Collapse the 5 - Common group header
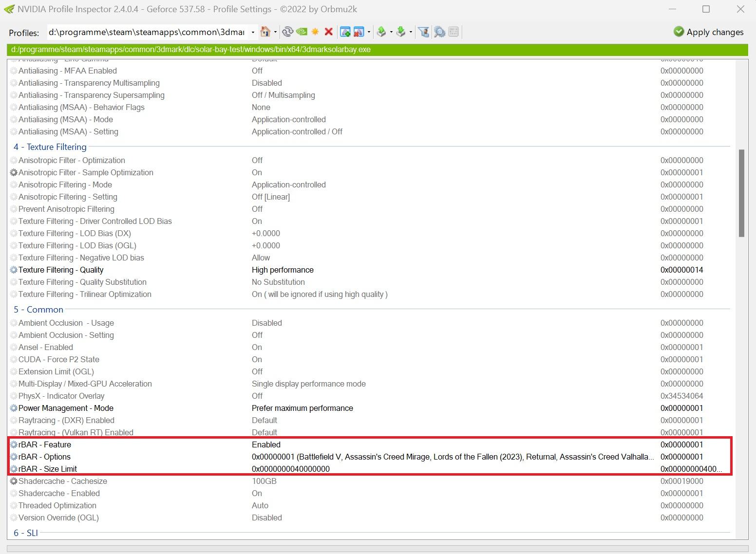Image resolution: width=756 pixels, height=554 pixels. 38,310
